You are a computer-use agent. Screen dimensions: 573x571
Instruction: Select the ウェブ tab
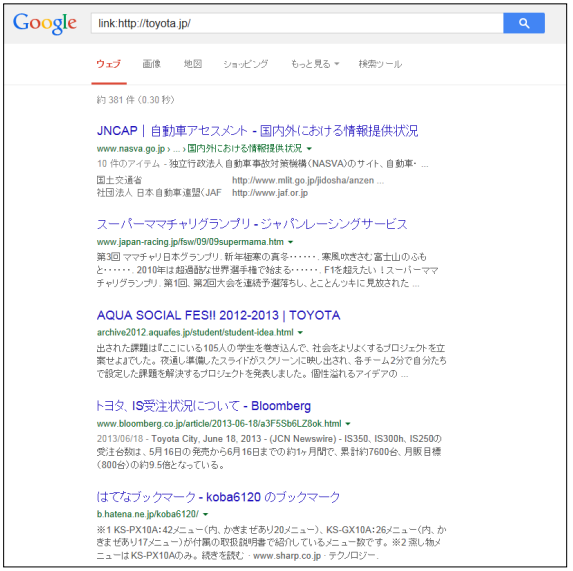pyautogui.click(x=109, y=64)
